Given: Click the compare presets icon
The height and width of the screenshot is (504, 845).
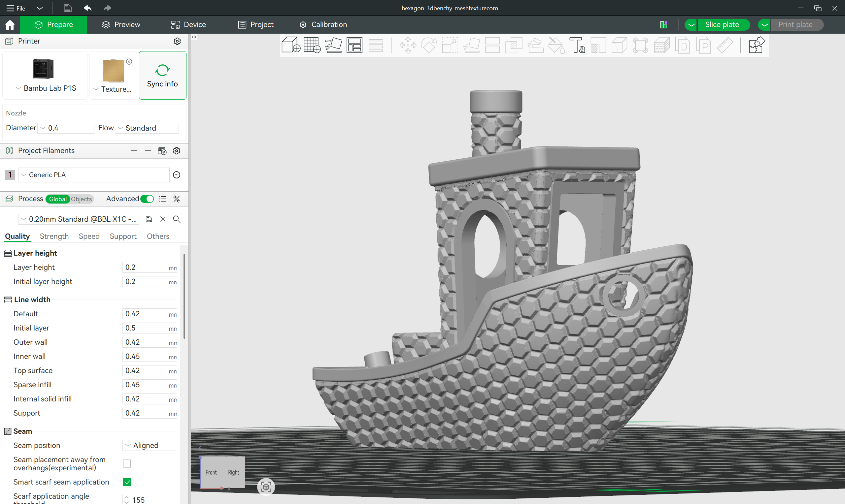Looking at the screenshot, I should 177,199.
